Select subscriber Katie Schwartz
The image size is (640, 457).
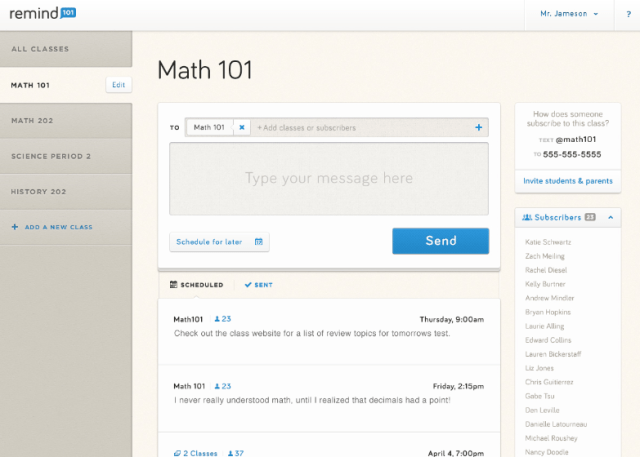click(x=548, y=242)
